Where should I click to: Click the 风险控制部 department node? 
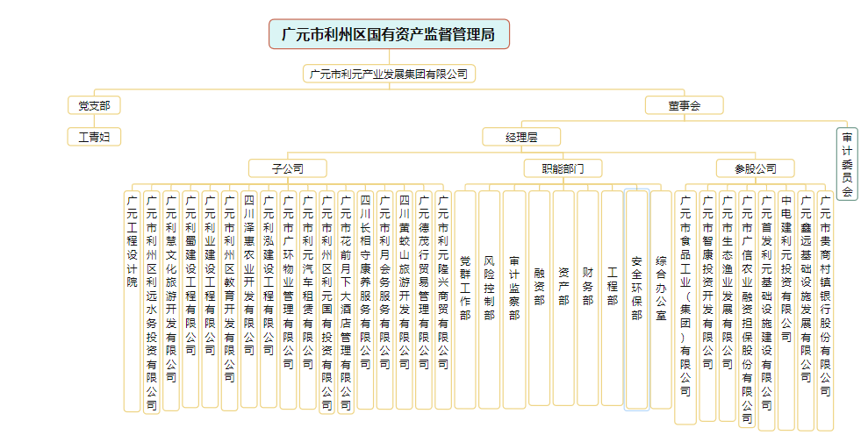tap(489, 298)
